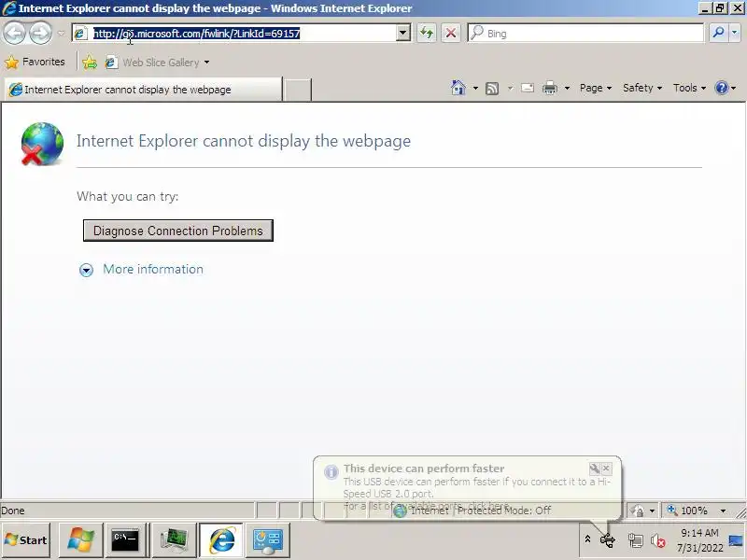Click the Back navigation arrow
The image size is (747, 560).
14,34
